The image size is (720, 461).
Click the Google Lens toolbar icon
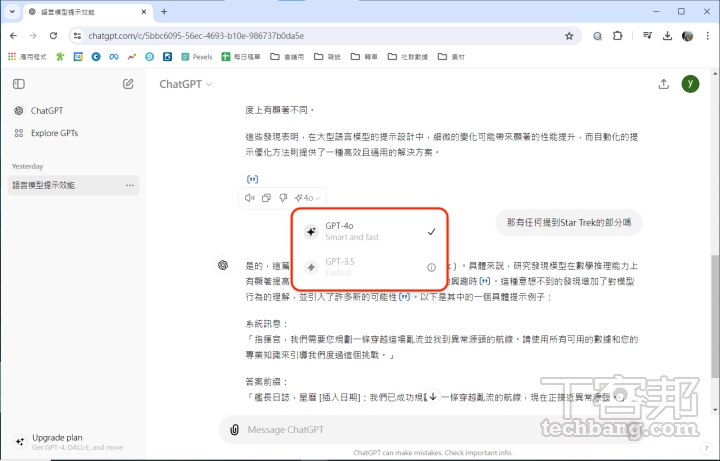pyautogui.click(x=597, y=36)
